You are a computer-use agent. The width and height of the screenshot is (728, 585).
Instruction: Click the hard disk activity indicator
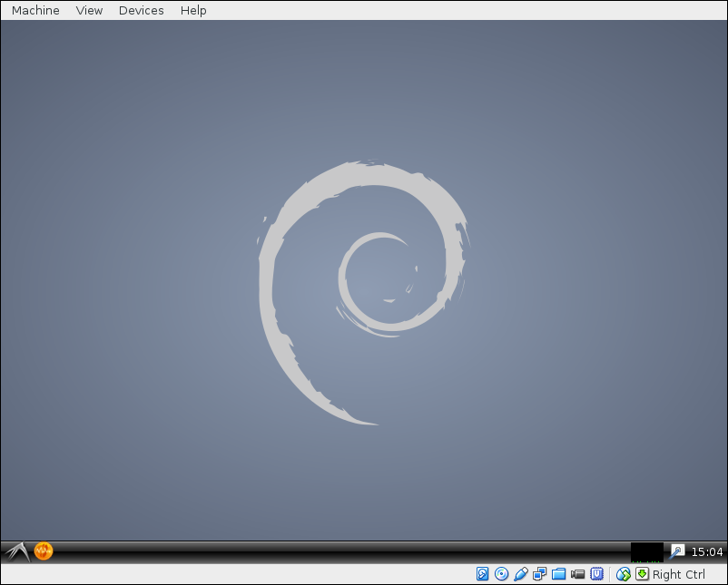tap(482, 574)
